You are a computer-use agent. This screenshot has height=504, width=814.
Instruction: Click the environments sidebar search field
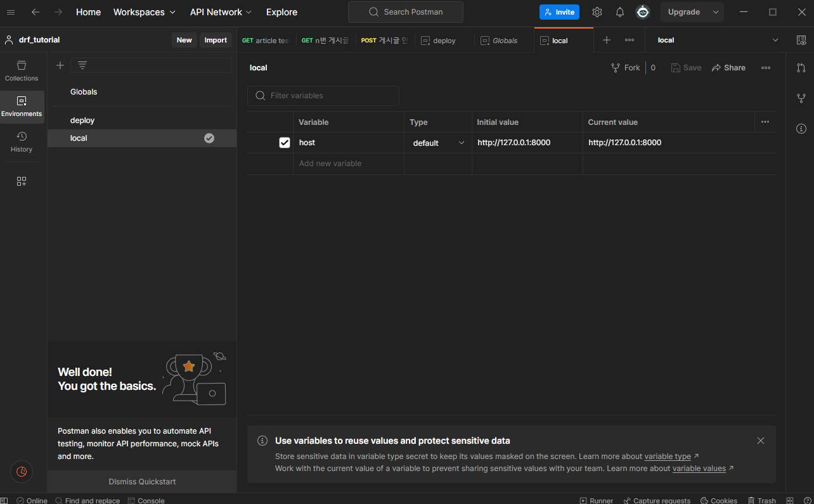(151, 65)
